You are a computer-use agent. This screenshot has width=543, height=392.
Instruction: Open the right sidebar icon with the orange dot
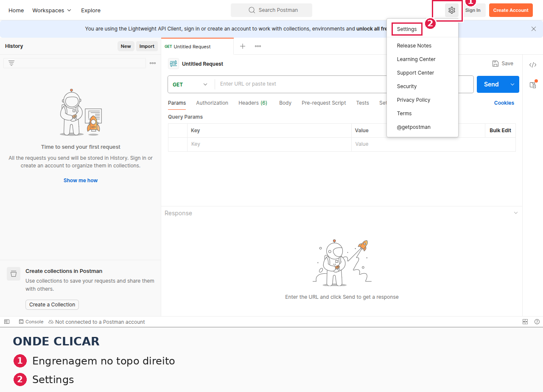point(533,84)
